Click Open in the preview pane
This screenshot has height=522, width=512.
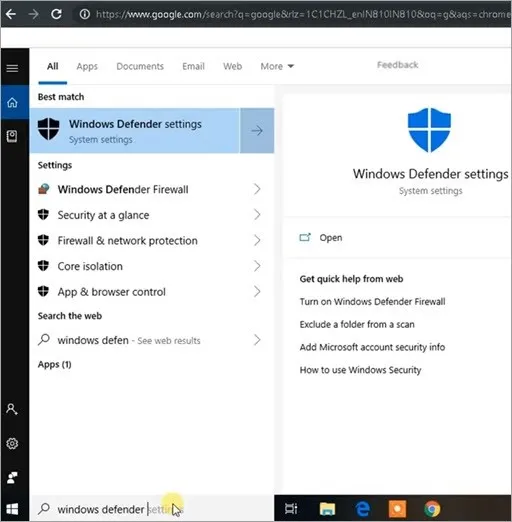pos(331,238)
